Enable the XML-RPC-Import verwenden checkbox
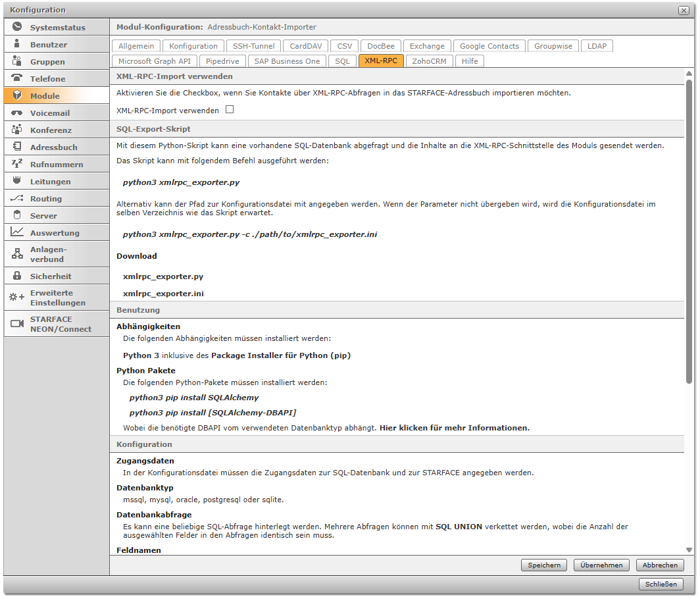The width and height of the screenshot is (700, 599). pyautogui.click(x=230, y=110)
